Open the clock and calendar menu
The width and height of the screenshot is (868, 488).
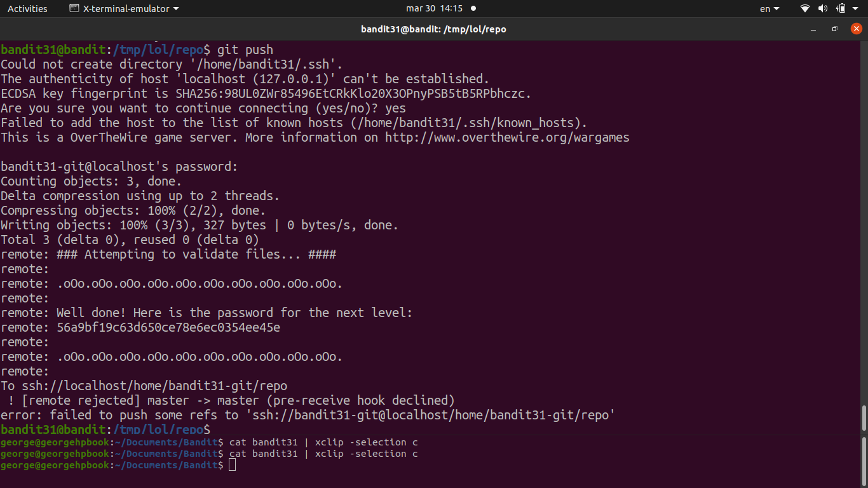tap(434, 9)
